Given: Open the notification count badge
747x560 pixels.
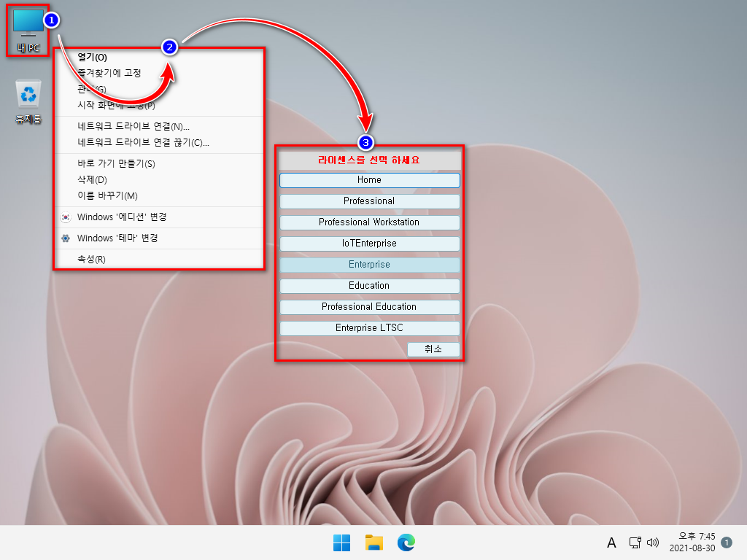Looking at the screenshot, I should (727, 542).
